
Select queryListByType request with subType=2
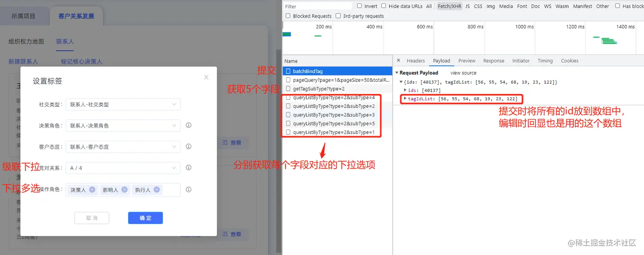point(337,106)
